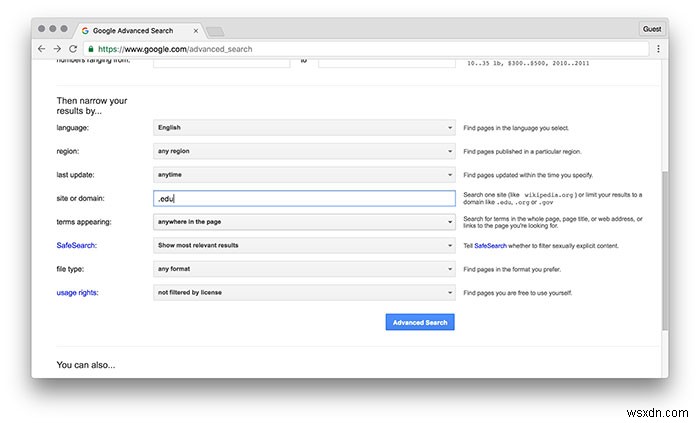
Task: Click the Google favicon on the tab
Action: 85,31
